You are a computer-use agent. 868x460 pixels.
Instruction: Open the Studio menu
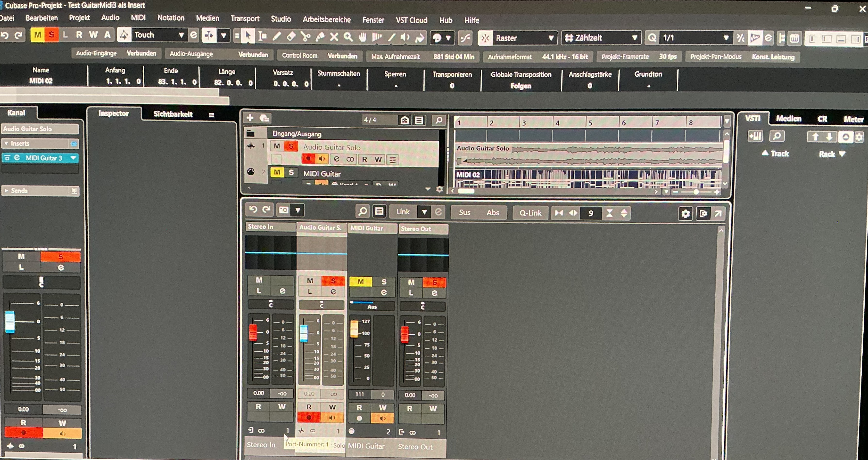tap(281, 19)
